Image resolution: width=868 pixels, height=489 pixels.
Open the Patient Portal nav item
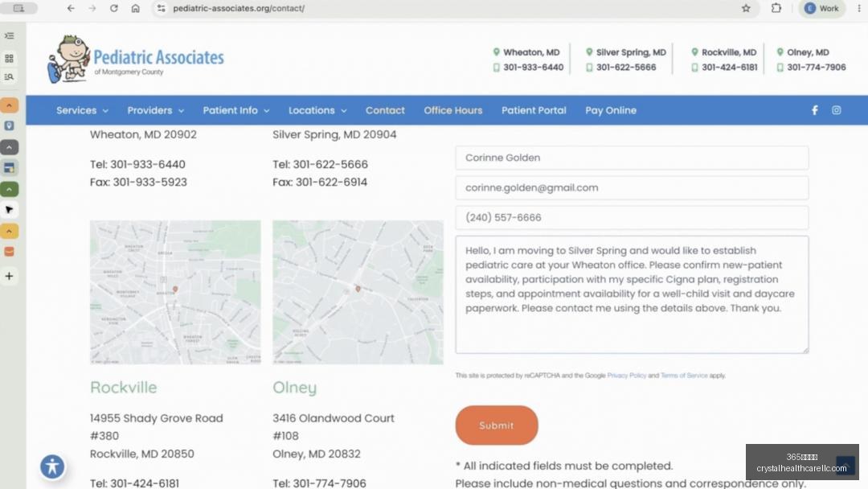click(x=534, y=110)
